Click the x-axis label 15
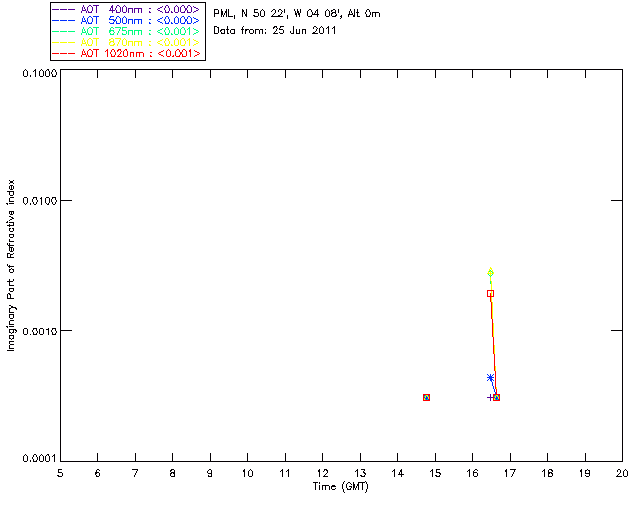 click(435, 474)
